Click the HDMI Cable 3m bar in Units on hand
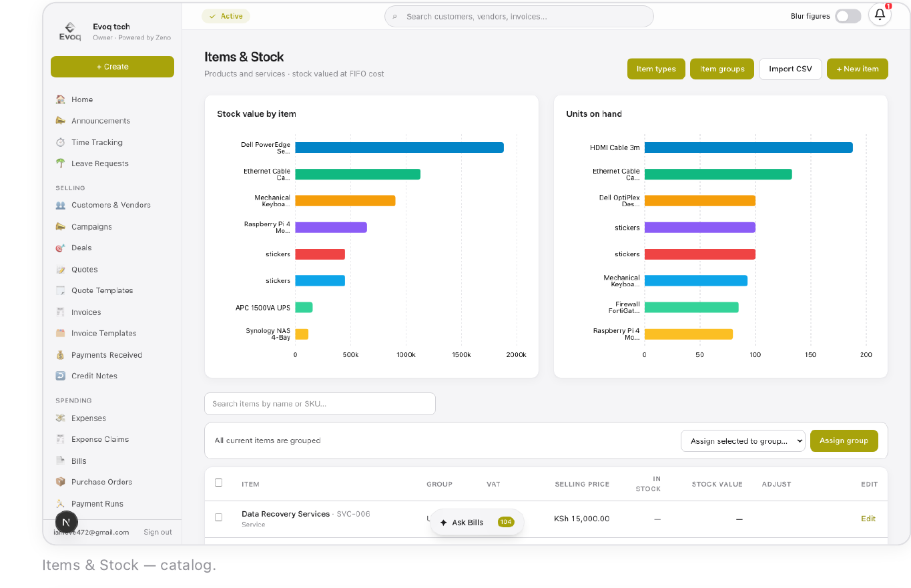The height and width of the screenshot is (588, 911). point(748,148)
